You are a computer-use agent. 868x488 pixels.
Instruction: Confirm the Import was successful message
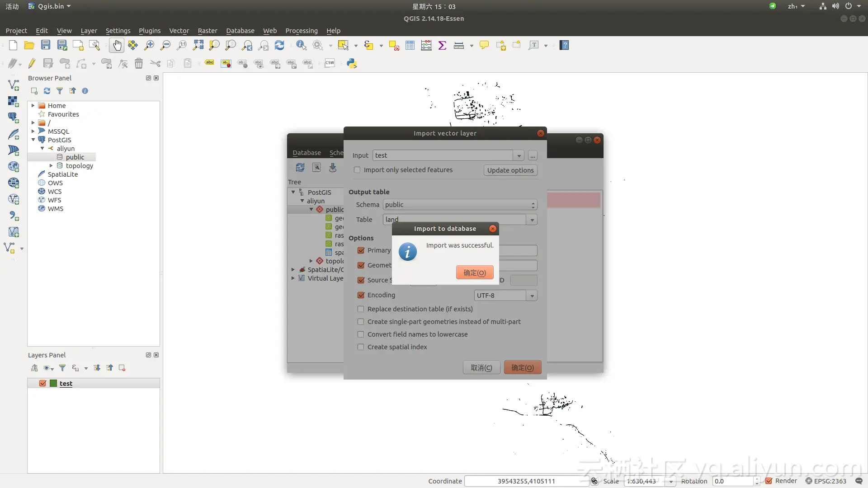click(474, 272)
